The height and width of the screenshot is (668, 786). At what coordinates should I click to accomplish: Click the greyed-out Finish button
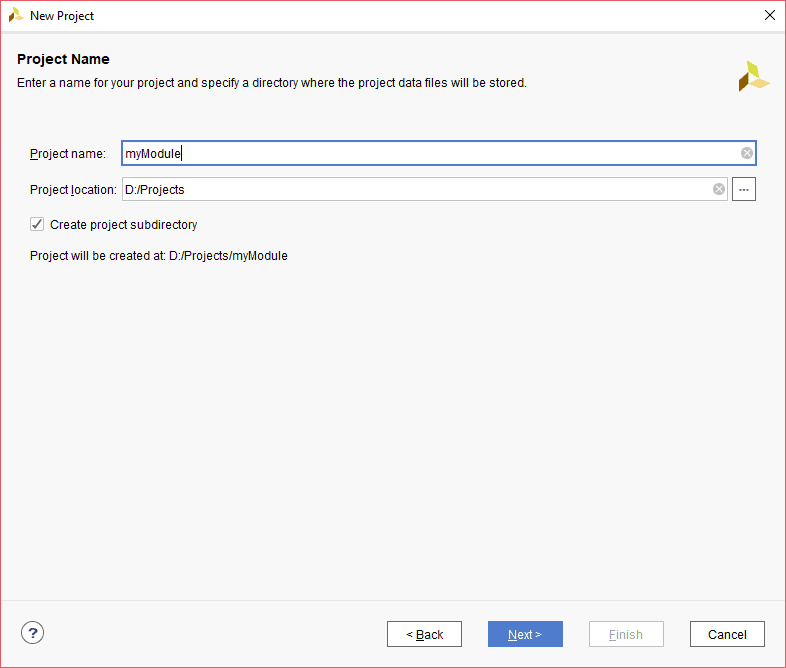pyautogui.click(x=626, y=634)
